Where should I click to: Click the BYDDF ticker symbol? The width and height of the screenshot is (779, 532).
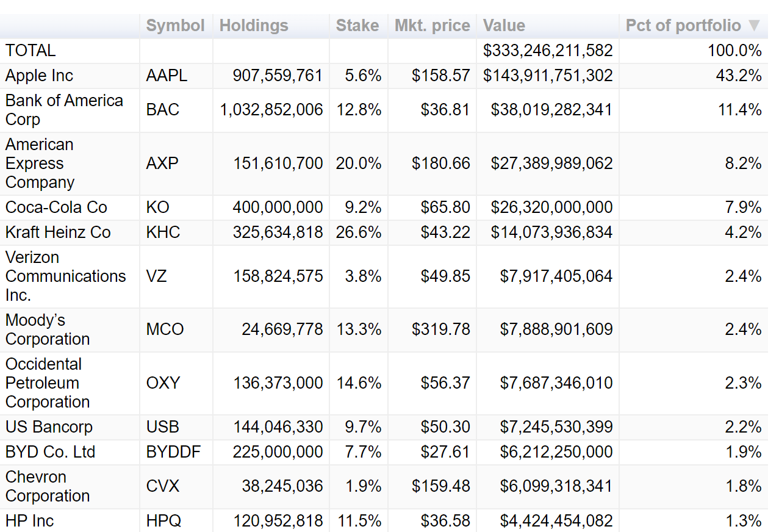173,452
